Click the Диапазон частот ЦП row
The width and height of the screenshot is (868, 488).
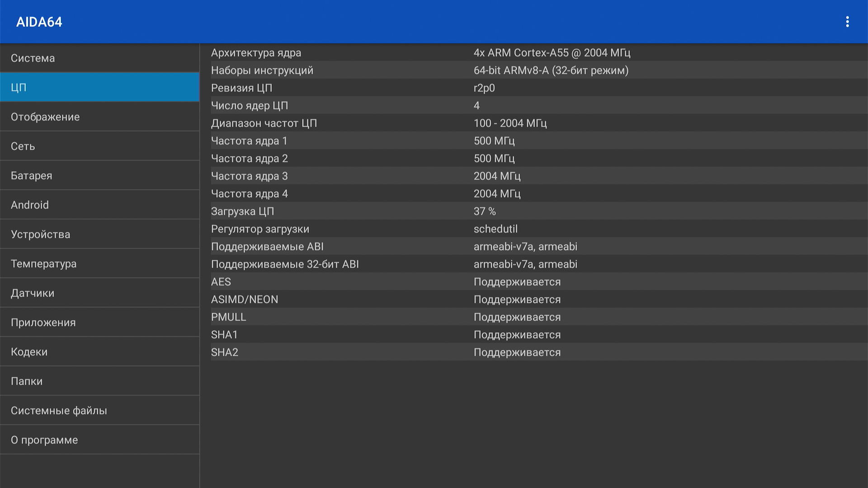click(x=533, y=123)
